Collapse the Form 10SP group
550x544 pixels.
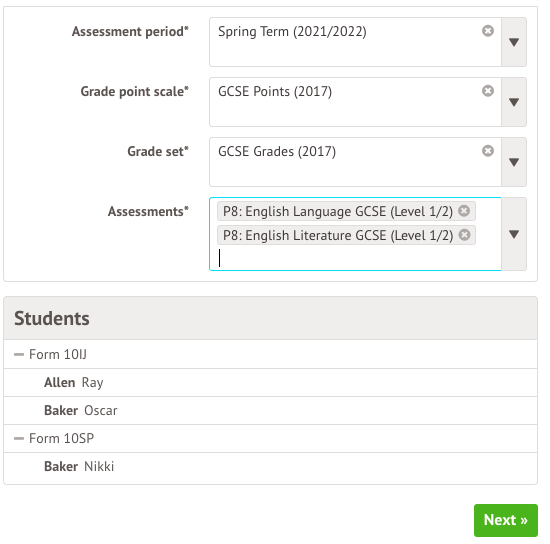pyautogui.click(x=19, y=438)
